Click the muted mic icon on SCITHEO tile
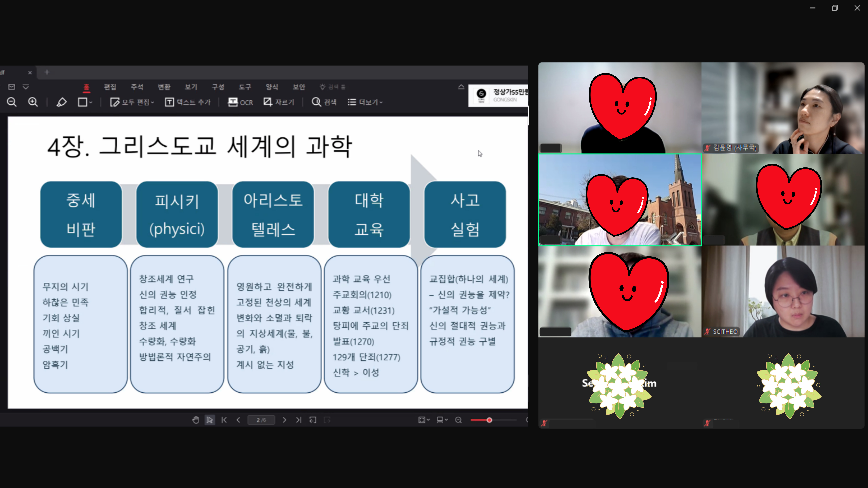Viewport: 868px width, 488px height. 707,332
